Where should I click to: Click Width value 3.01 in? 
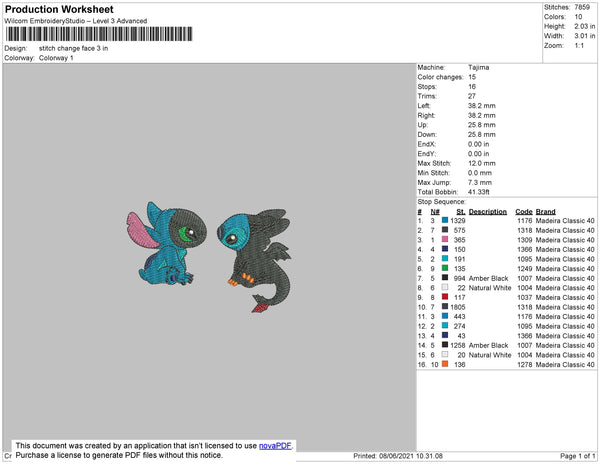[584, 36]
